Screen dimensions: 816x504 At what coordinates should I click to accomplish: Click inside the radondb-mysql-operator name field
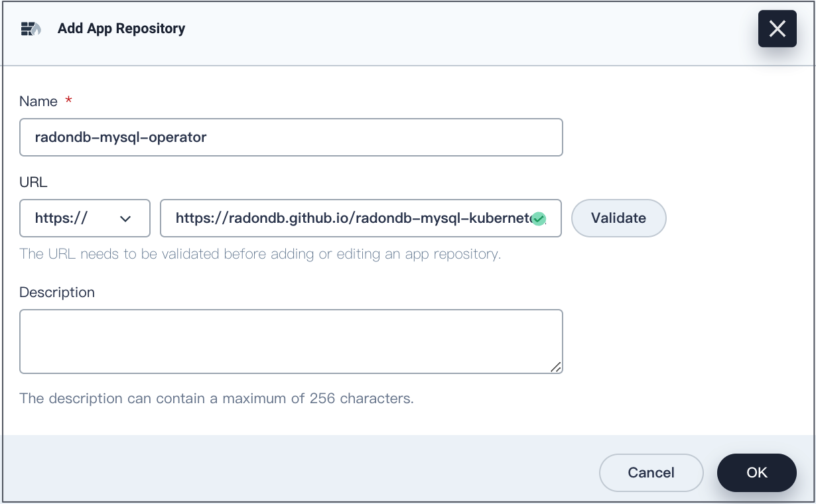click(291, 137)
